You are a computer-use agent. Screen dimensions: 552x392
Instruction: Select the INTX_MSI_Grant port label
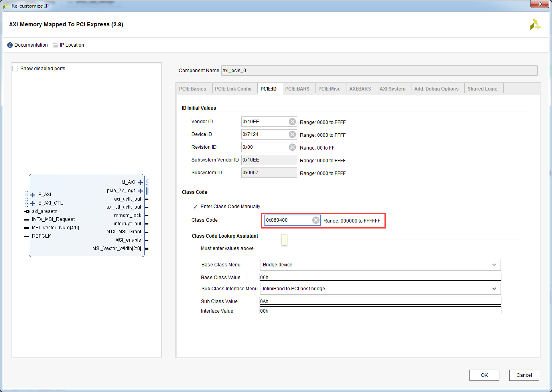(123, 232)
